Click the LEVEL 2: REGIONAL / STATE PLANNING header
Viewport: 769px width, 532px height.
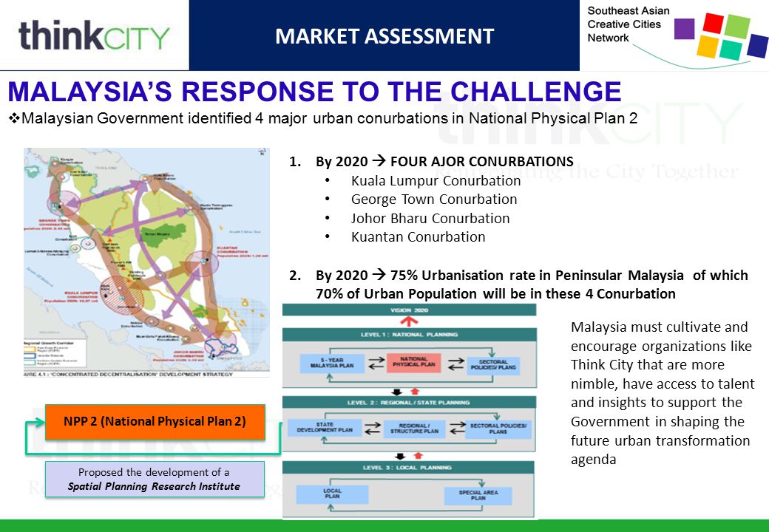pos(408,402)
